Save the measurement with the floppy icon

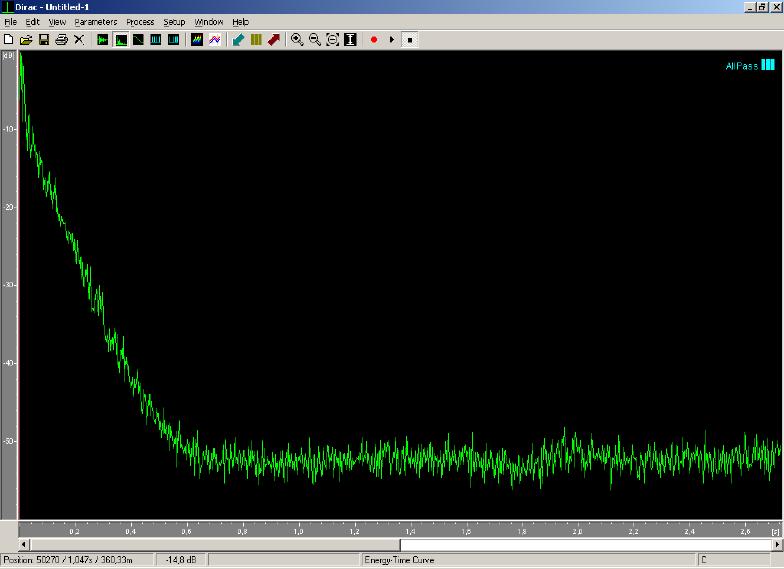(x=44, y=40)
